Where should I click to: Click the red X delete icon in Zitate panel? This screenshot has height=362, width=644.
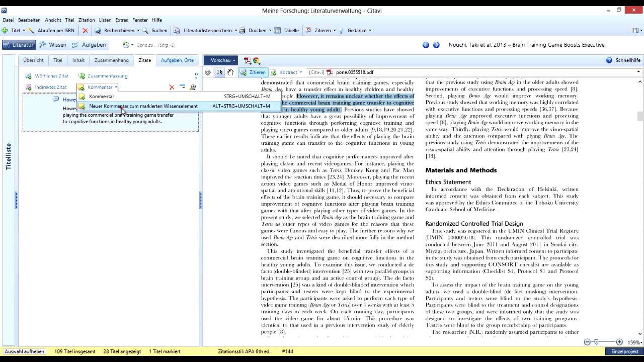click(x=172, y=87)
